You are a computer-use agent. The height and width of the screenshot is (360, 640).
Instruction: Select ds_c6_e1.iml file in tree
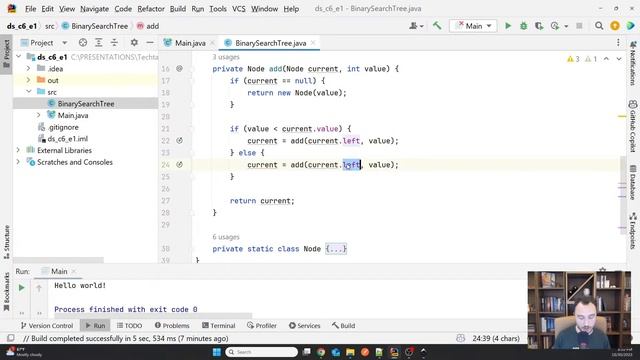click(67, 139)
